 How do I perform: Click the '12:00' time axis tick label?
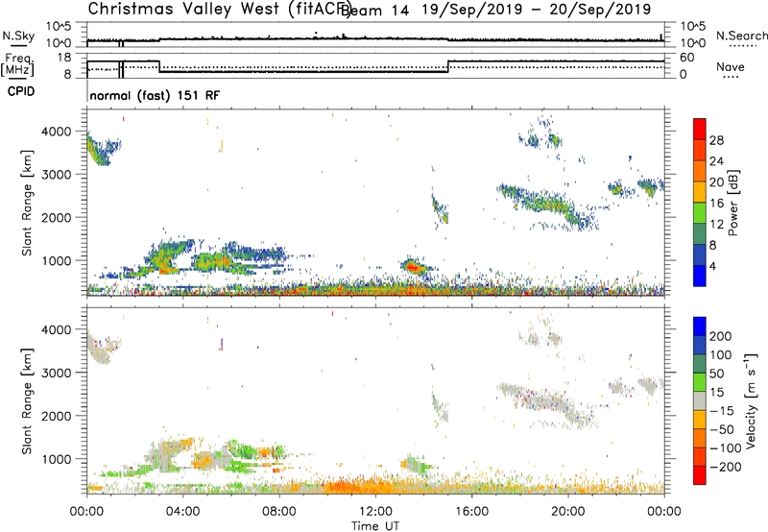tap(375, 512)
